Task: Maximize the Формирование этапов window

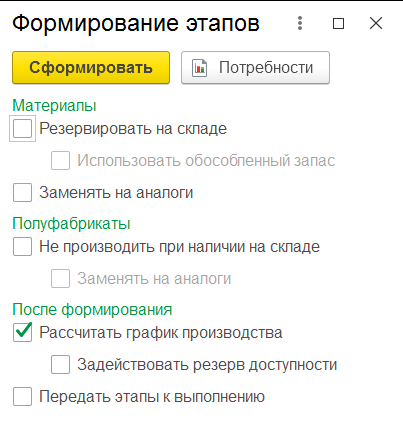Action: (x=339, y=23)
